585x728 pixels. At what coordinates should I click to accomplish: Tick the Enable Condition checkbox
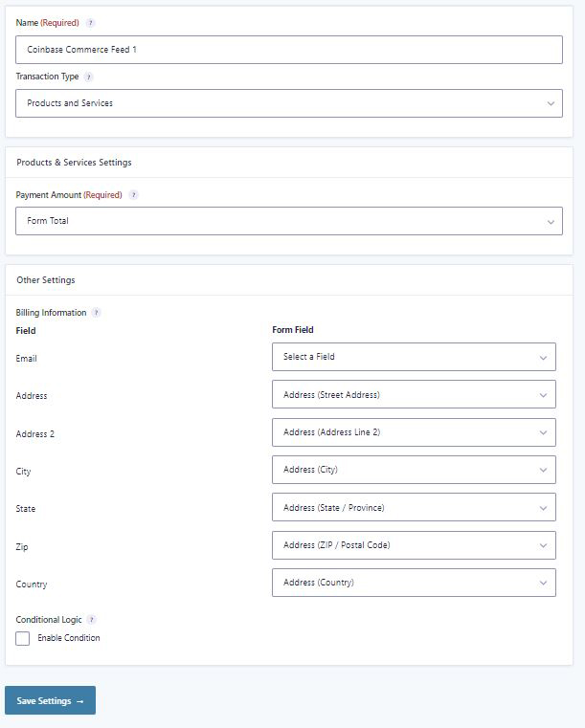tap(23, 638)
